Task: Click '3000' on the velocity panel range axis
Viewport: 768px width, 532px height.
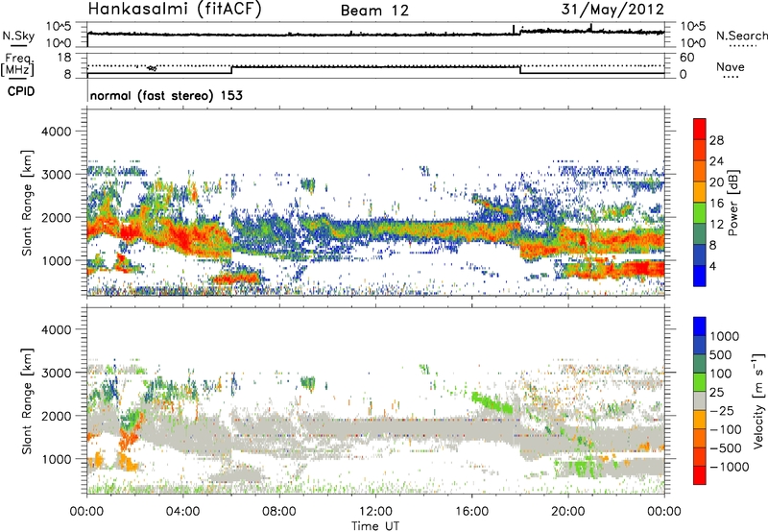Action: [57, 373]
